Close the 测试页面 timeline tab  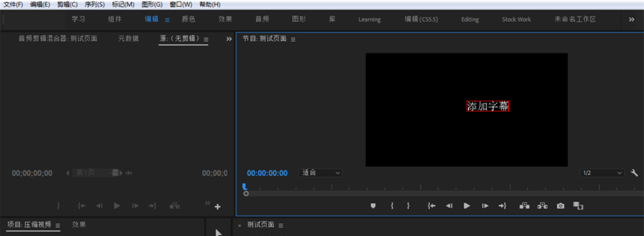click(240, 225)
